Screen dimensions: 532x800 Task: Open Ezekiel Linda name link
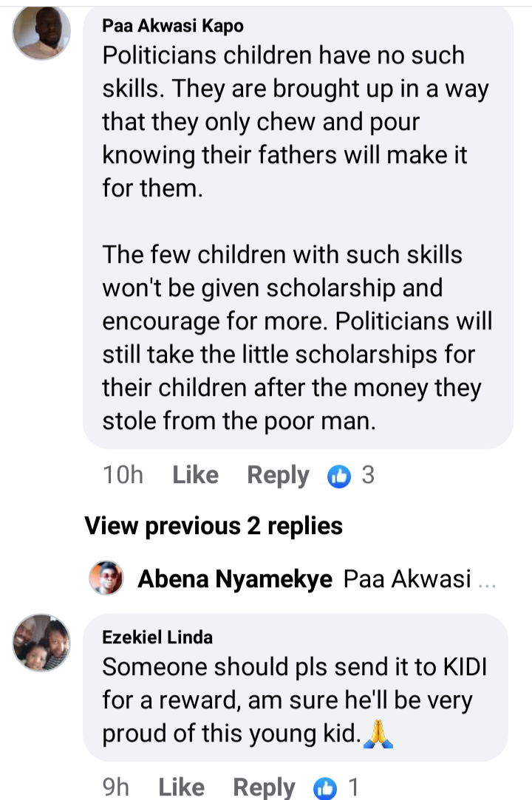[x=157, y=637]
